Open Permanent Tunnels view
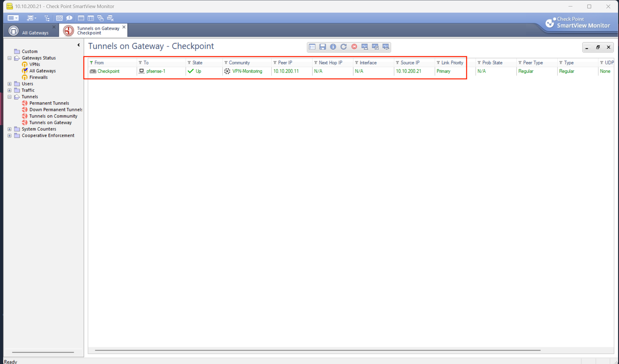619x364 pixels. (x=49, y=103)
